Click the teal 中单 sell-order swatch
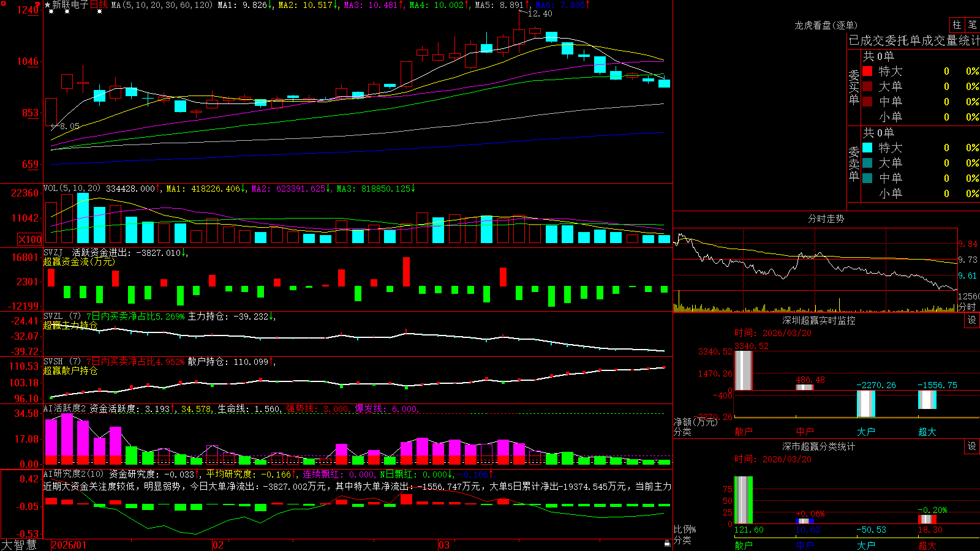 pos(867,178)
